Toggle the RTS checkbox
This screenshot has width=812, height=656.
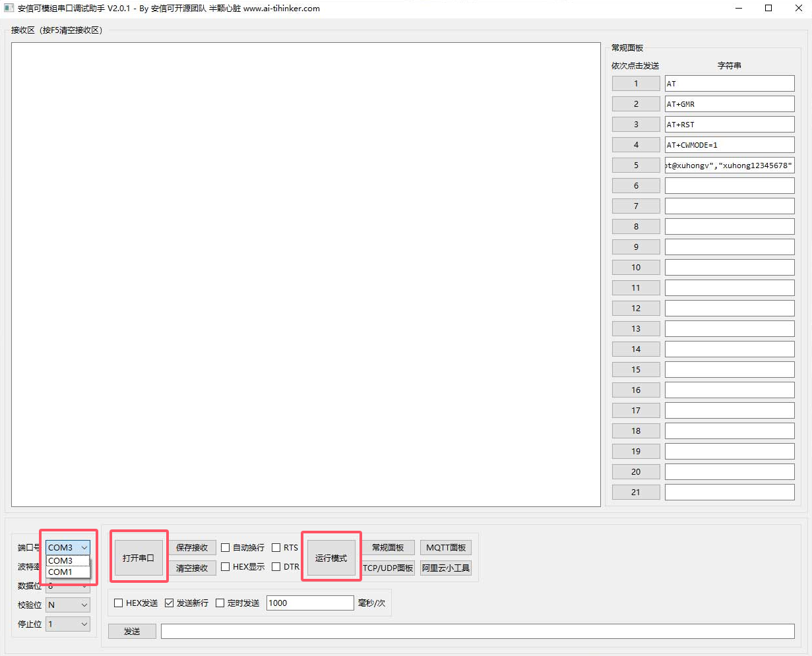[276, 547]
